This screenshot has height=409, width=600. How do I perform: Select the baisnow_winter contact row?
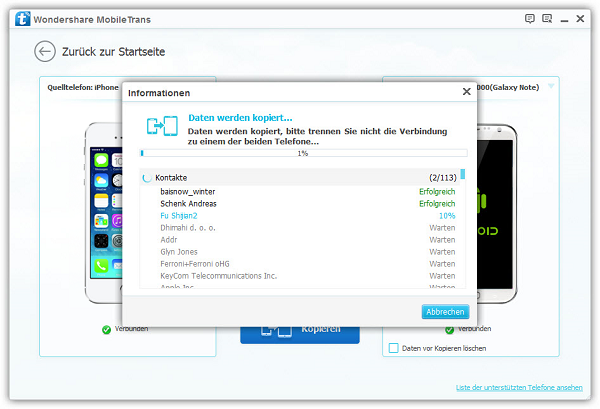[x=300, y=192]
